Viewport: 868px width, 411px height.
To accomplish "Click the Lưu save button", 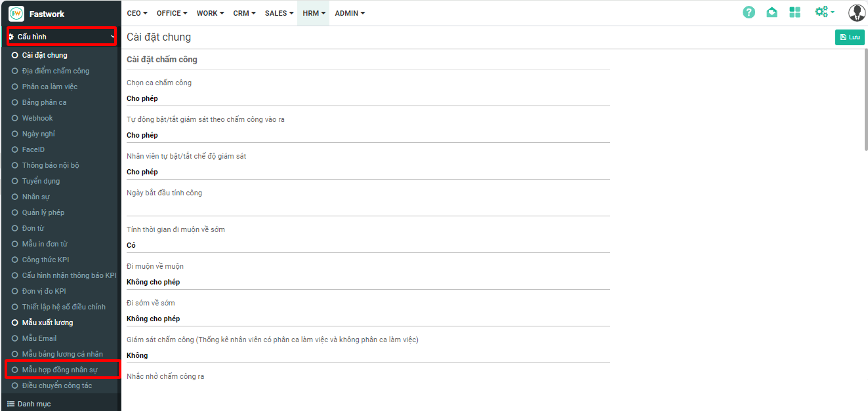I will pyautogui.click(x=849, y=37).
